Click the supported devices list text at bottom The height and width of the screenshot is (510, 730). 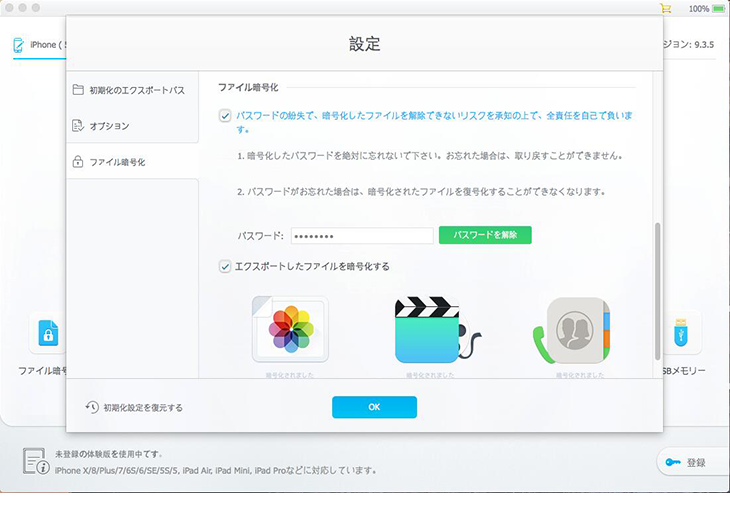coord(216,470)
